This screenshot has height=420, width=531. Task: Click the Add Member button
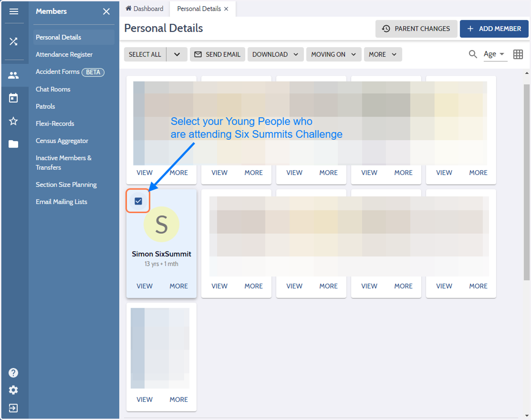[494, 29]
